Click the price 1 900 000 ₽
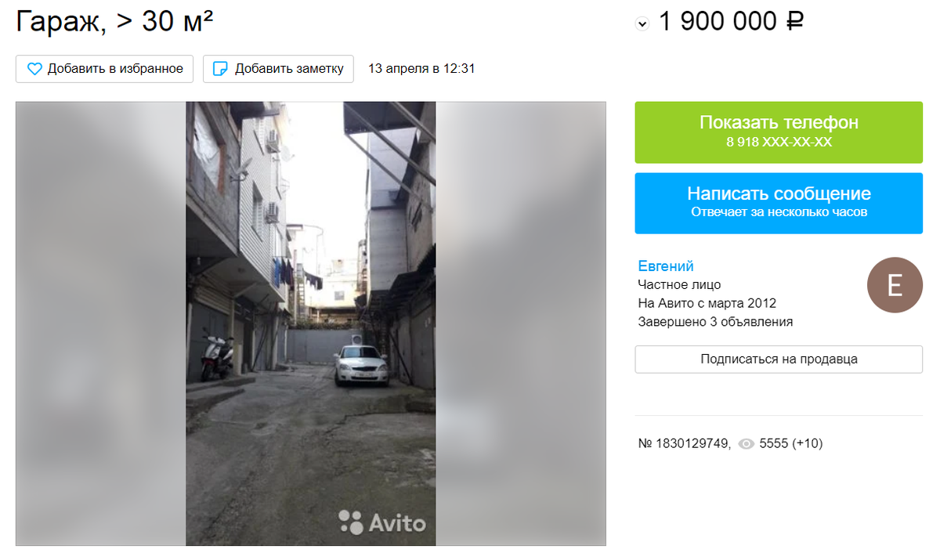Viewport: 940px width, 560px height. point(731,22)
